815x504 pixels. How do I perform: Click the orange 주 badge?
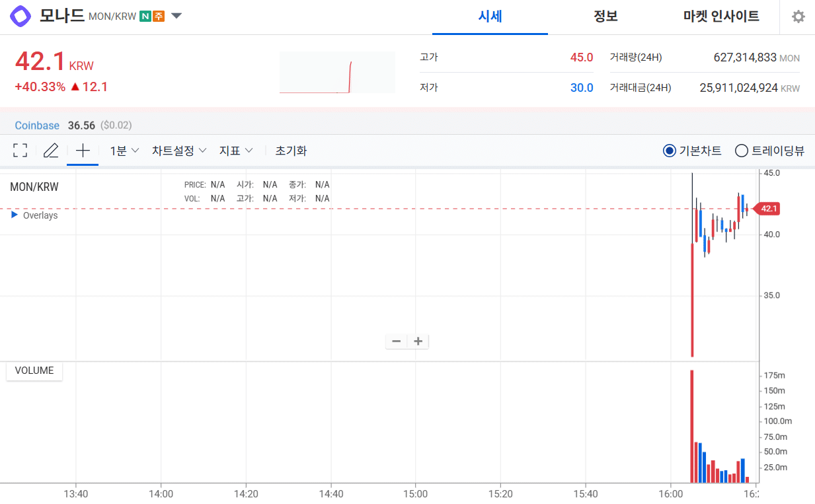159,17
